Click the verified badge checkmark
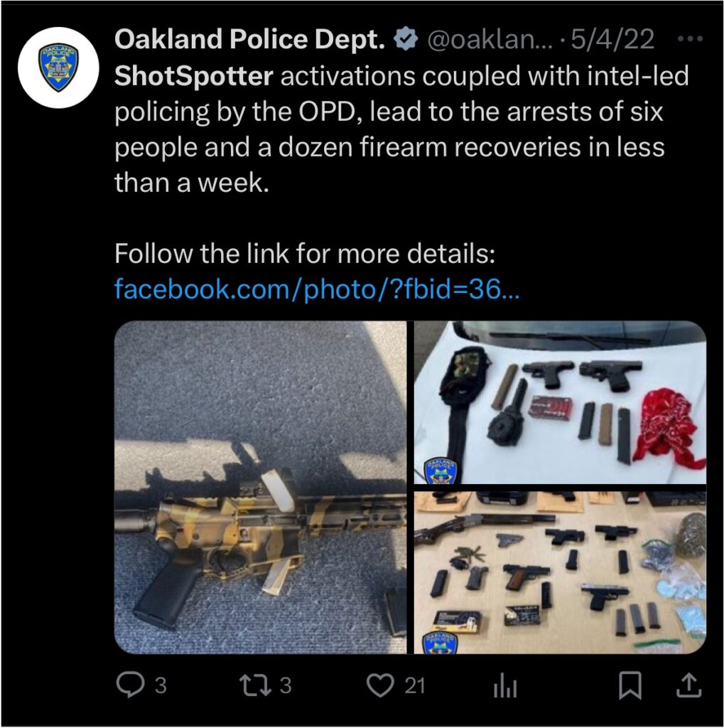This screenshot has height=728, width=724. coord(406,39)
